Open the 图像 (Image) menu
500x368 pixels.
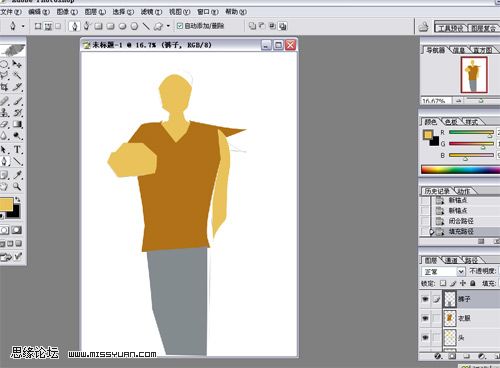pyautogui.click(x=67, y=12)
